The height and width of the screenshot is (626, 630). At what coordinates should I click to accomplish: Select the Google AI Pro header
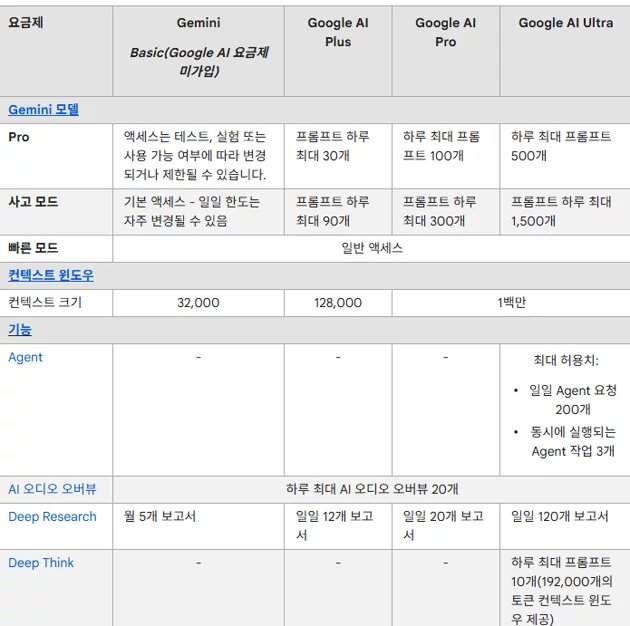coord(446,51)
